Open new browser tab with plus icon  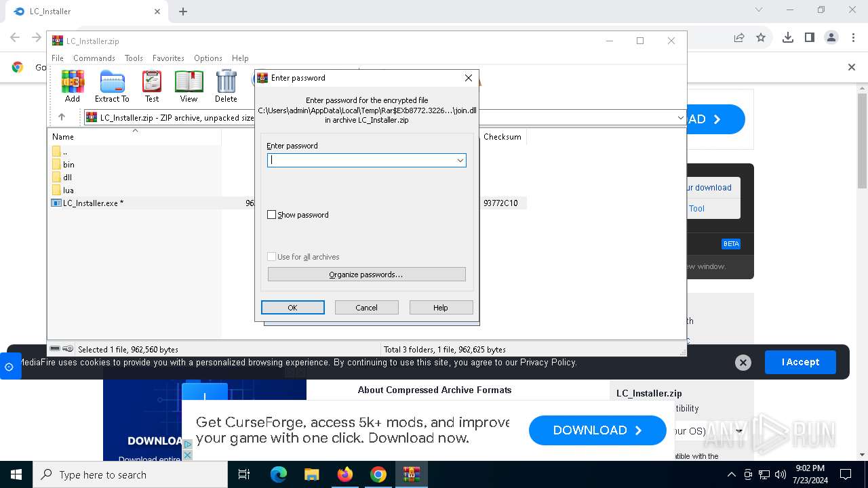pyautogui.click(x=183, y=12)
